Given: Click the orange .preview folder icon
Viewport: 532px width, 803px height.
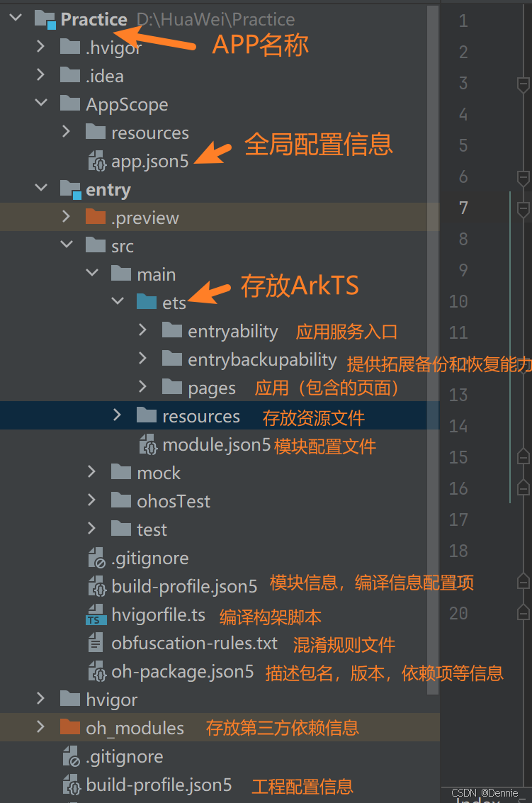Looking at the screenshot, I should (97, 217).
